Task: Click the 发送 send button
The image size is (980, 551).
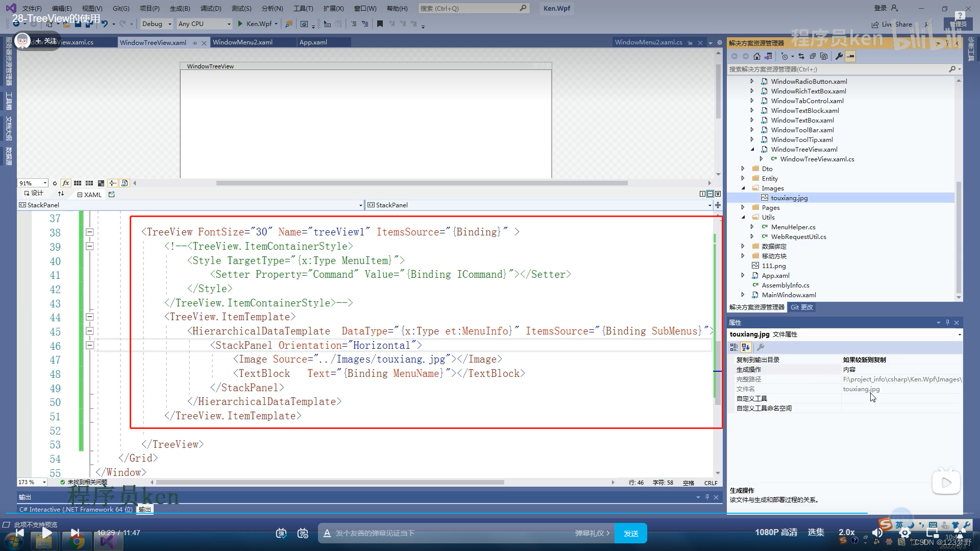Action: [x=631, y=533]
